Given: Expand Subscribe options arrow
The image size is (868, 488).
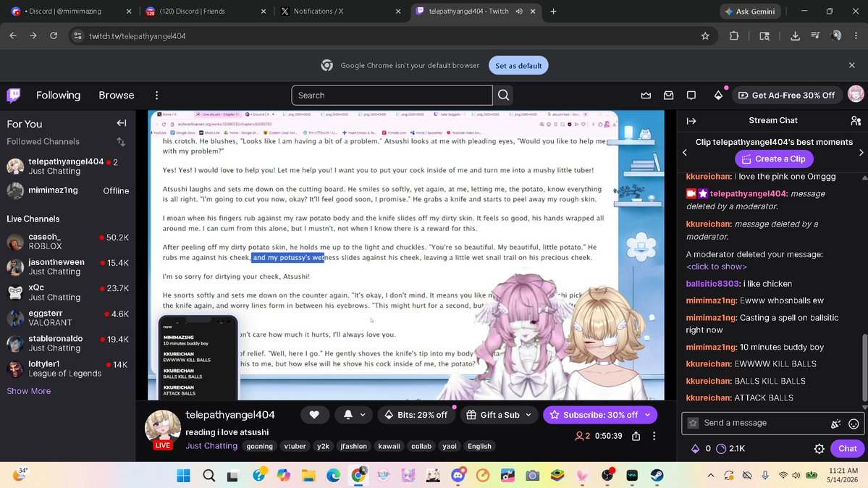Looking at the screenshot, I should tap(648, 415).
